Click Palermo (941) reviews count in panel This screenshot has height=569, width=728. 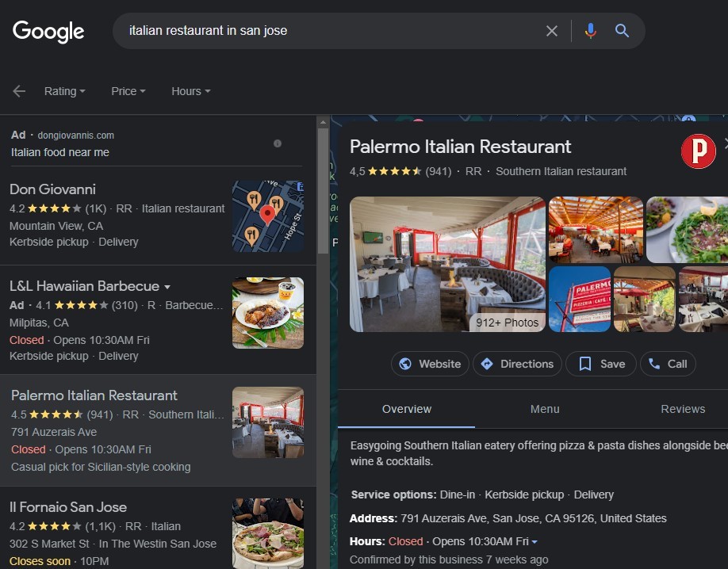pyautogui.click(x=439, y=171)
